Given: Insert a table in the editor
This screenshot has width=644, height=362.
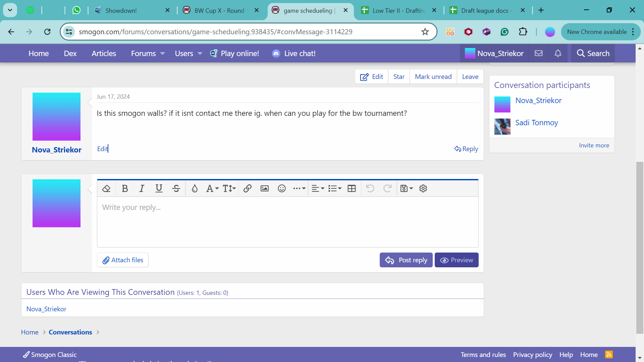Looking at the screenshot, I should (x=352, y=188).
